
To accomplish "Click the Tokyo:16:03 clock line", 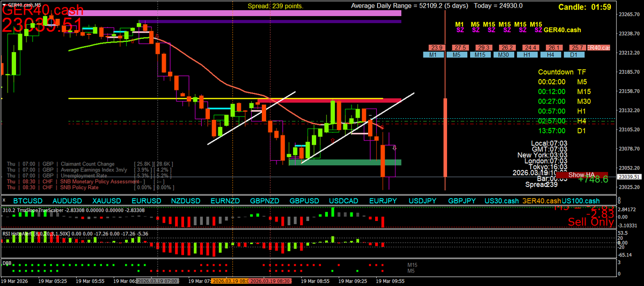I will tap(548, 167).
